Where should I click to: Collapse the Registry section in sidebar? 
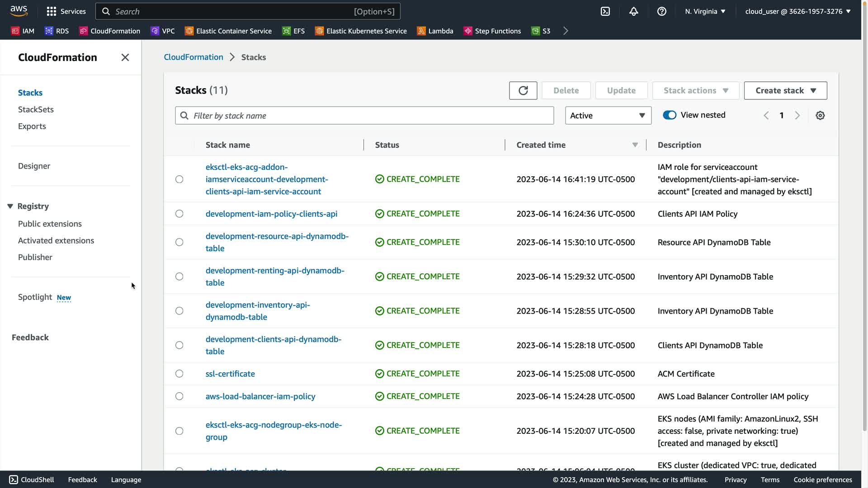point(10,206)
